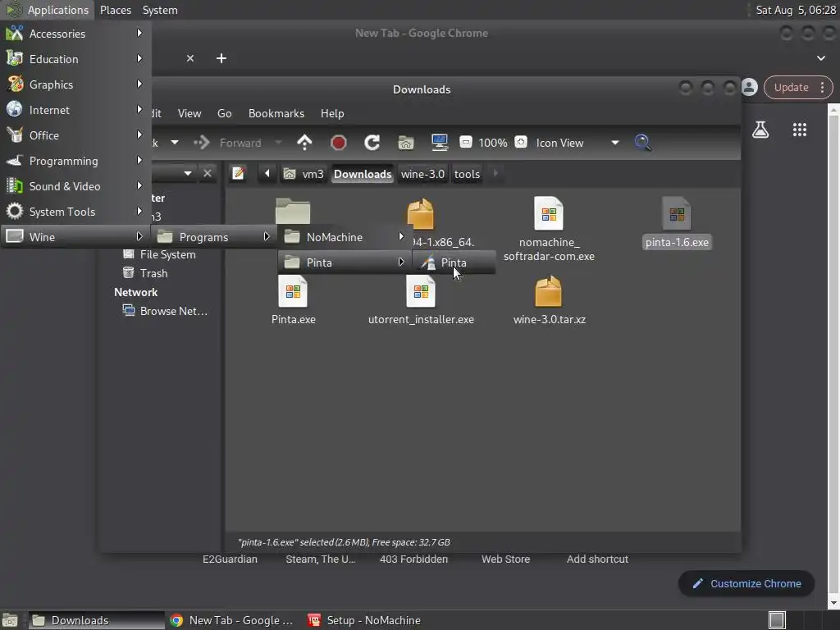The height and width of the screenshot is (630, 840).
Task: Select the Wine menu entry
Action: (x=75, y=237)
